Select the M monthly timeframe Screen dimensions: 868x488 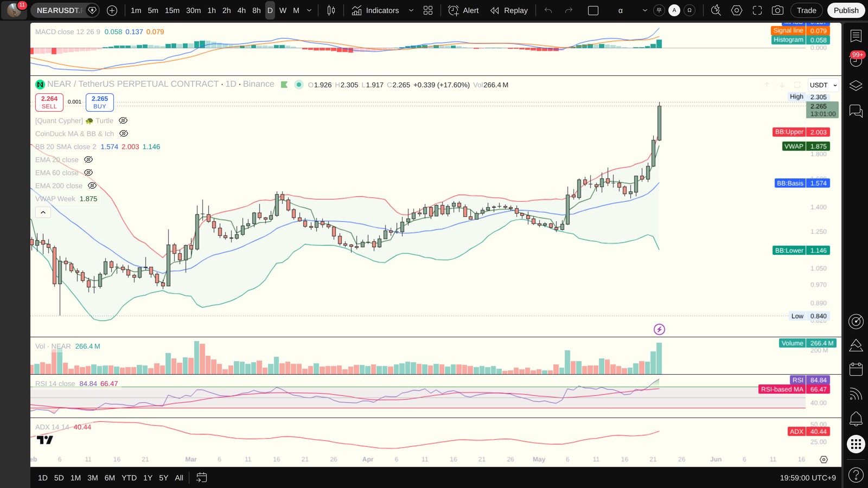point(296,10)
